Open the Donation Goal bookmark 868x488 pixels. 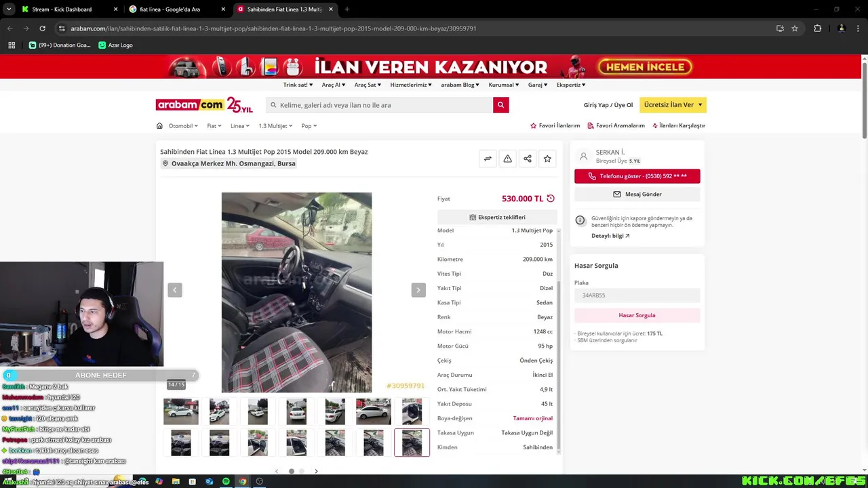click(x=59, y=45)
